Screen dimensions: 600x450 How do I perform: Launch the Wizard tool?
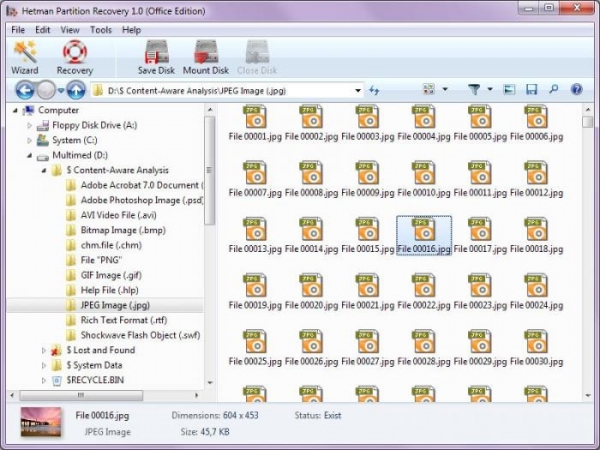[24, 56]
